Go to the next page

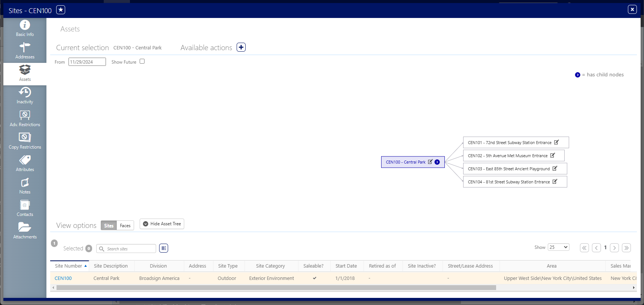tap(614, 248)
